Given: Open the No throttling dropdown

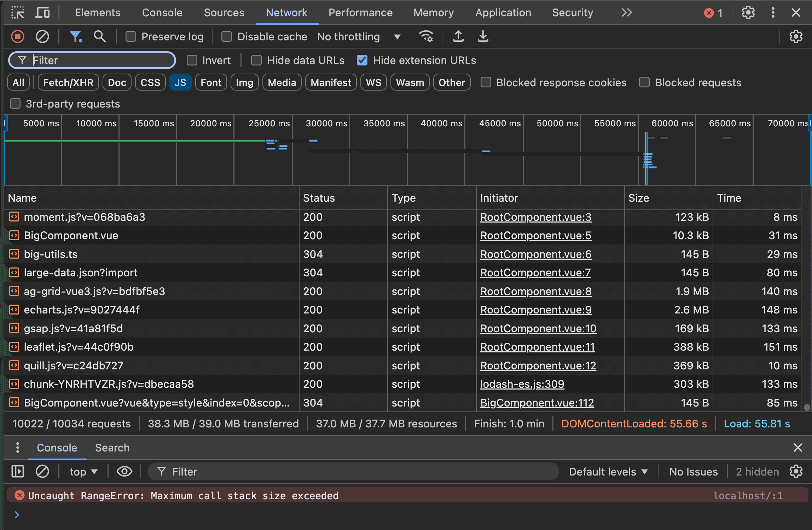Looking at the screenshot, I should click(359, 37).
